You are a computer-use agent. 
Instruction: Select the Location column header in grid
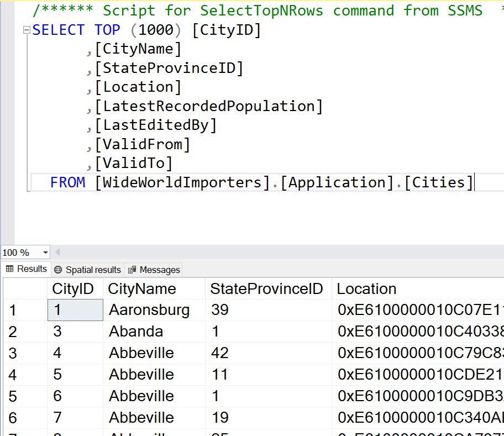[x=418, y=289]
